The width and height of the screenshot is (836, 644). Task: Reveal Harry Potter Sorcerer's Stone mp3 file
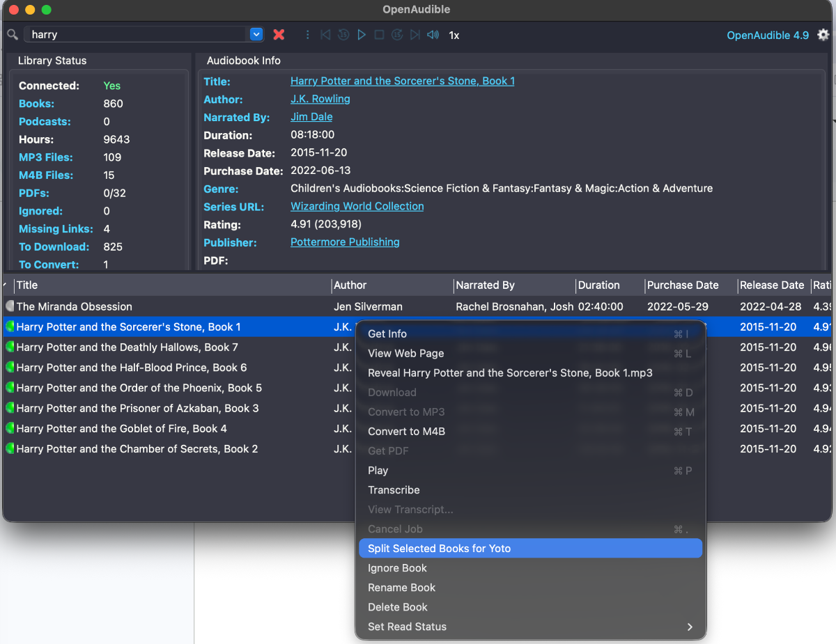click(x=530, y=373)
